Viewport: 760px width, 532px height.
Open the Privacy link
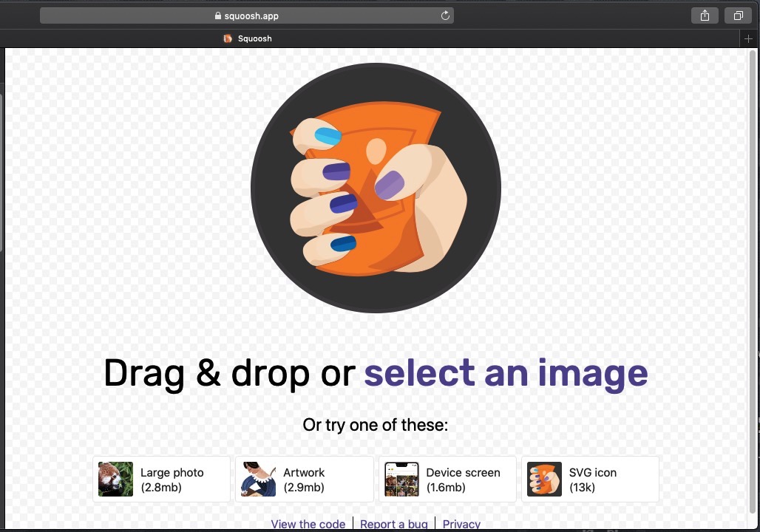tap(461, 524)
